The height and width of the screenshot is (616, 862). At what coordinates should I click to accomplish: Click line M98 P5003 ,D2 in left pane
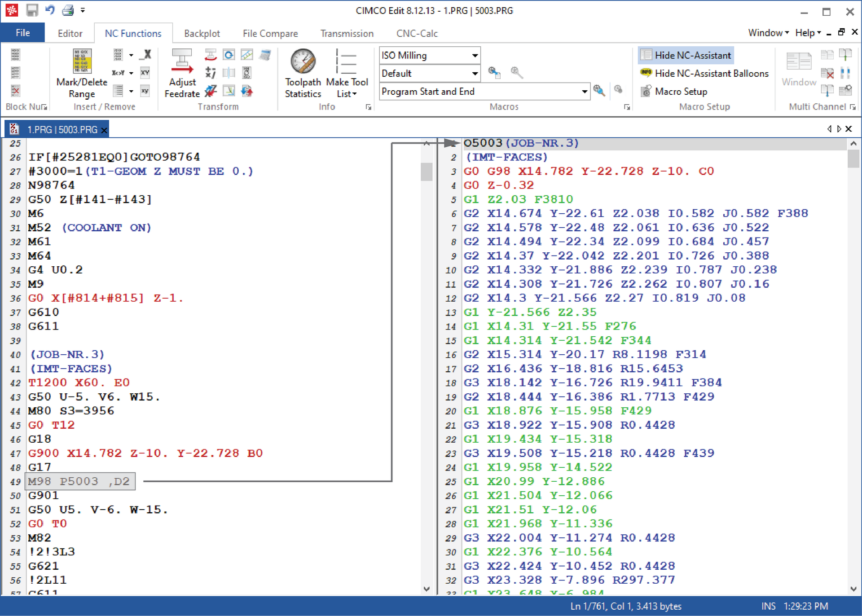[x=79, y=481]
